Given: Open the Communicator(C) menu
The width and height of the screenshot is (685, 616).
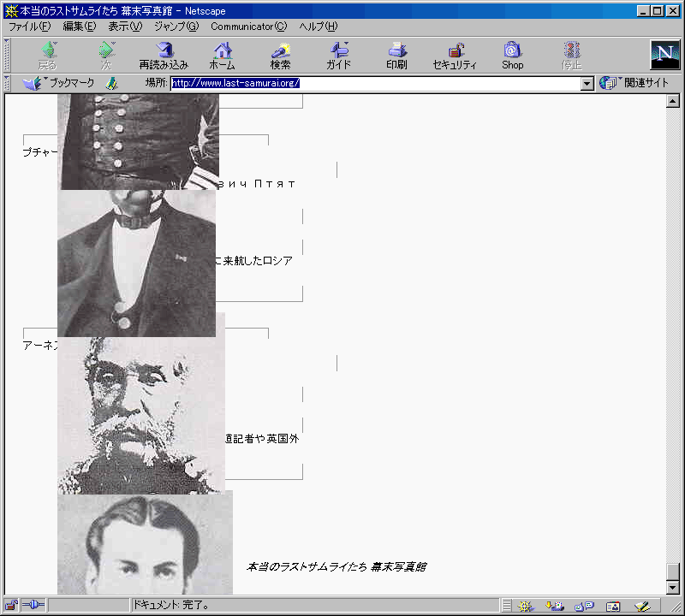Looking at the screenshot, I should (x=249, y=27).
